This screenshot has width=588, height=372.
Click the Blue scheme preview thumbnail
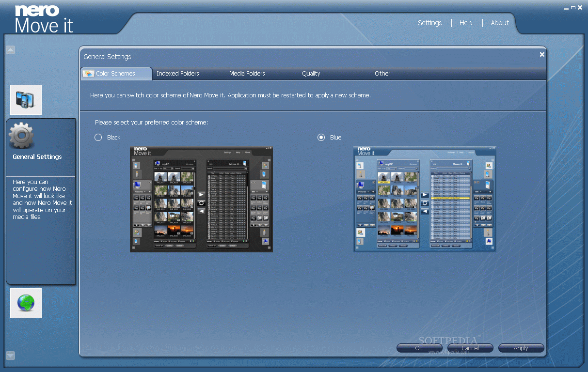(425, 199)
